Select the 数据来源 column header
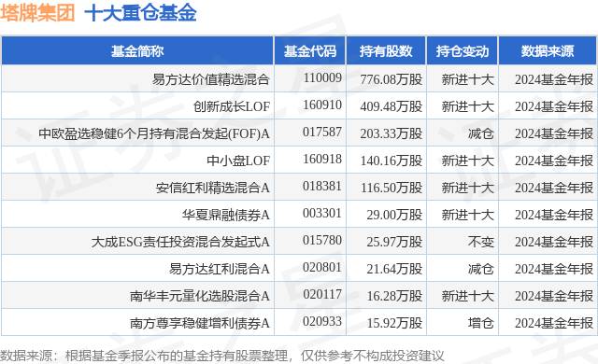 click(x=548, y=51)
